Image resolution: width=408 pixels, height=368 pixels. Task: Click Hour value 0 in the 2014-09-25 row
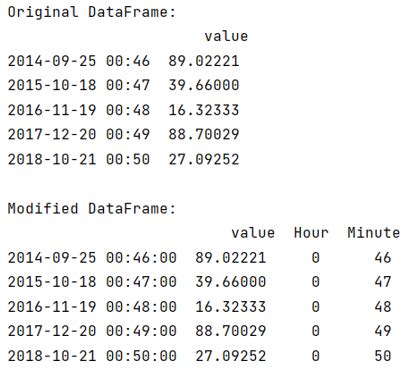316,258
